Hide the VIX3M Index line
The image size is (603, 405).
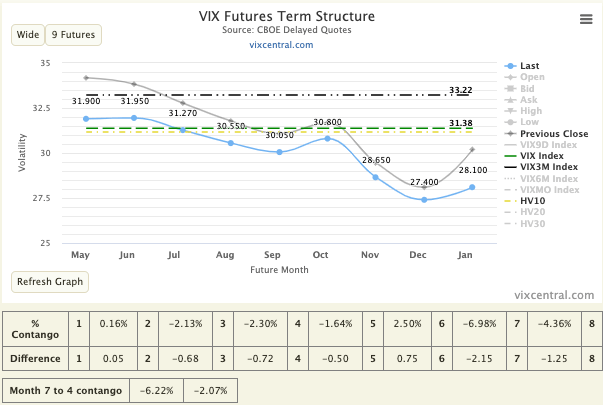tap(549, 167)
